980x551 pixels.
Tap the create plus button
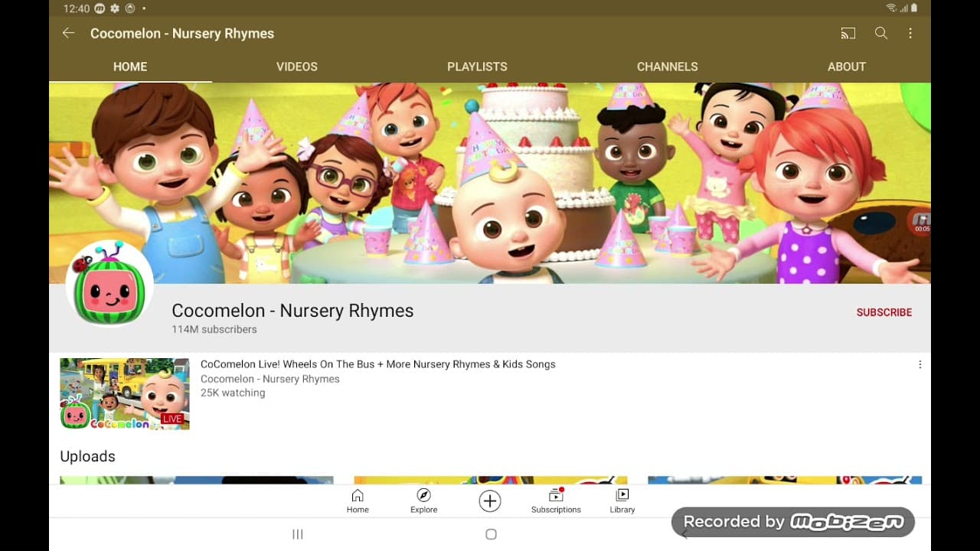coord(490,501)
